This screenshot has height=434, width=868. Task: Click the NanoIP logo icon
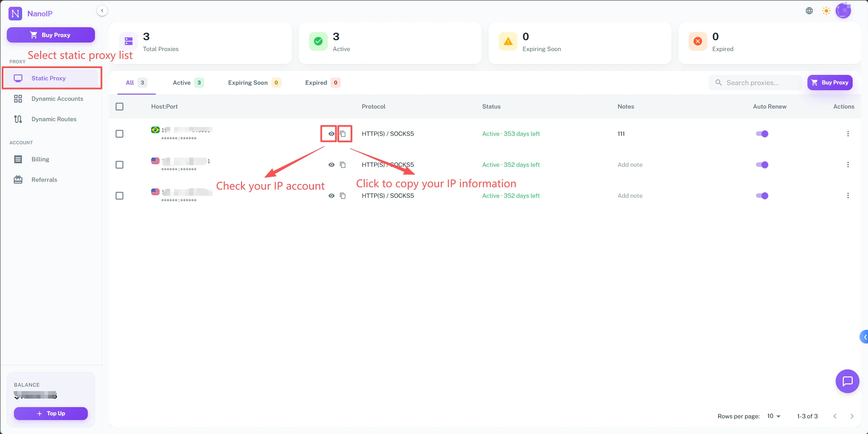15,14
